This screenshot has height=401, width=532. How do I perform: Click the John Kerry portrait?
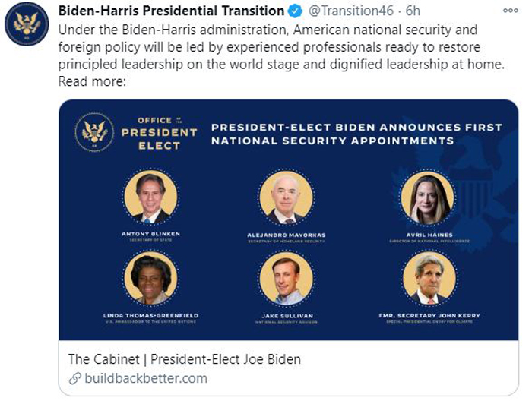[x=429, y=278]
